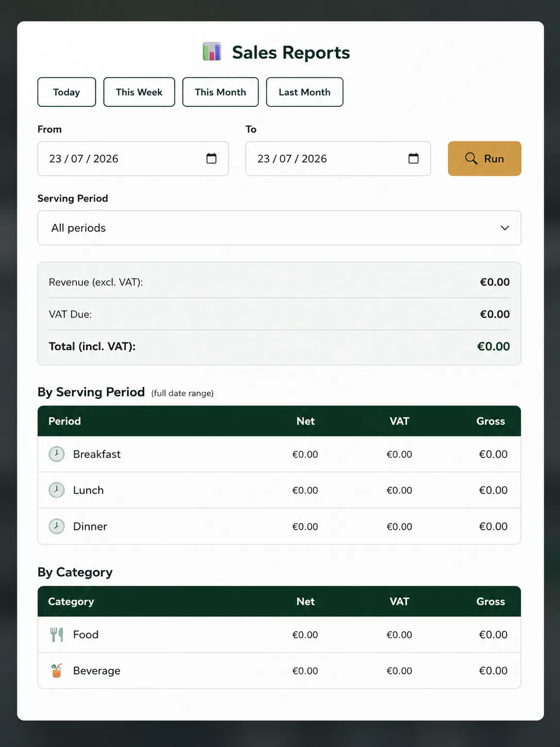Click Dinner VAT value €0.00
Screen dimensions: 560x747
coord(400,526)
